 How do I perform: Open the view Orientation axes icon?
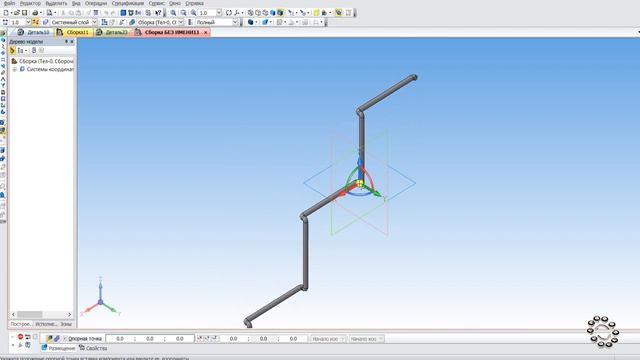[x=237, y=13]
